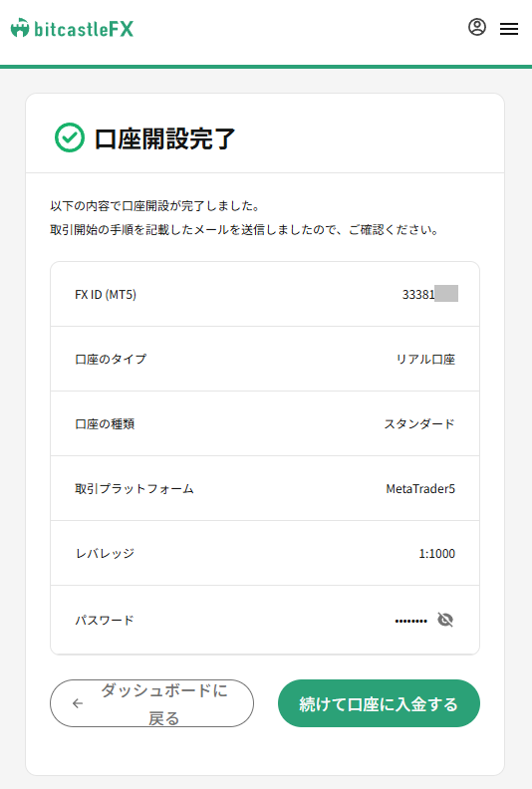532x789 pixels.
Task: Click the 1:1000 leverage value
Action: (x=437, y=554)
